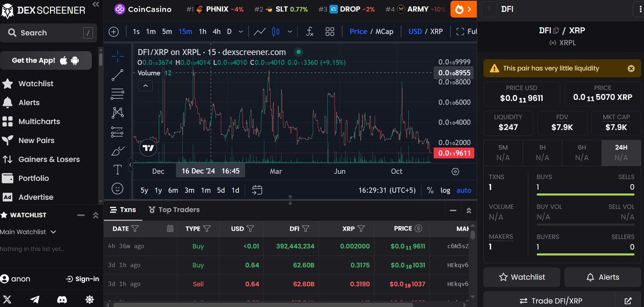Select the 1H stats tab
This screenshot has height=307, width=644.
coord(542,152)
